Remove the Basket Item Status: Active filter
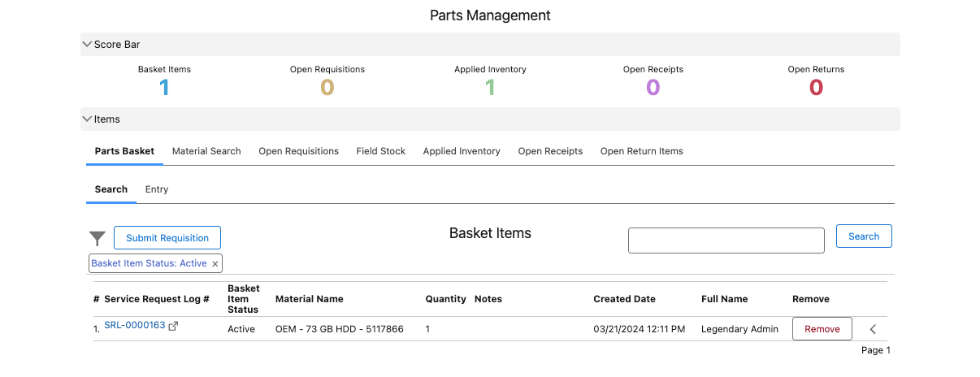 (x=215, y=264)
